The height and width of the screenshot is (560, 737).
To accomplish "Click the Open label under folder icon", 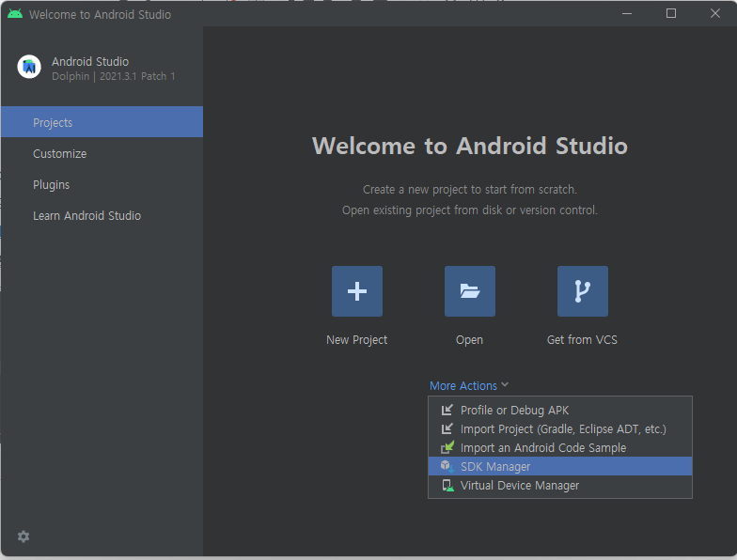I will point(470,340).
